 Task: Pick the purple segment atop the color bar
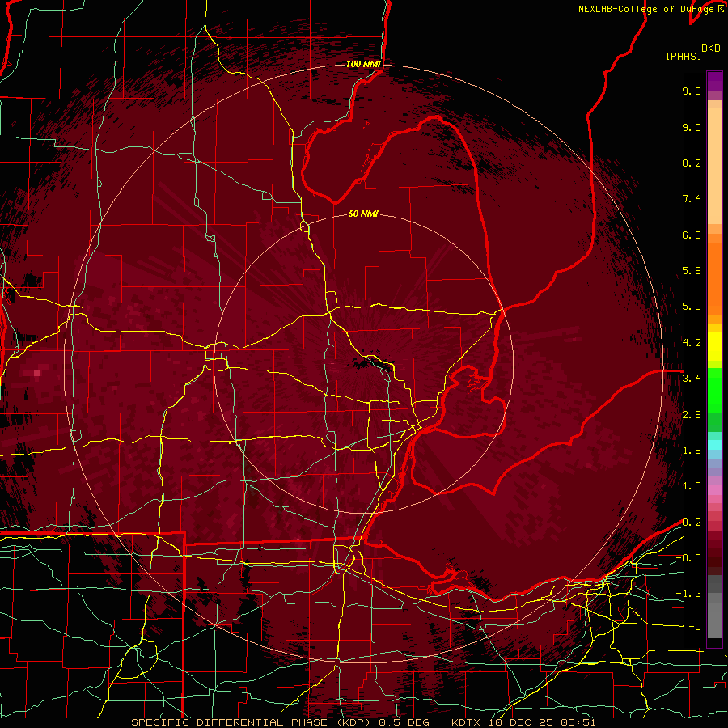(714, 81)
